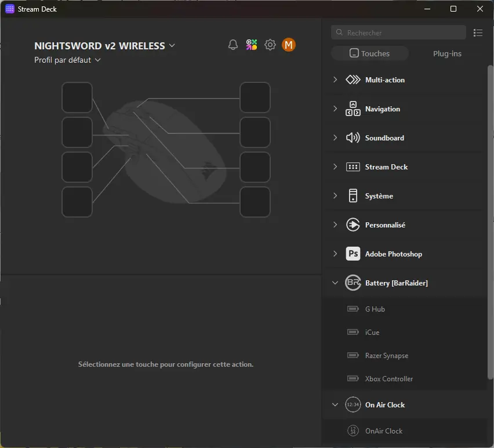Expand the Personnalisé category chevron
Image resolution: width=494 pixels, height=448 pixels.
(335, 225)
